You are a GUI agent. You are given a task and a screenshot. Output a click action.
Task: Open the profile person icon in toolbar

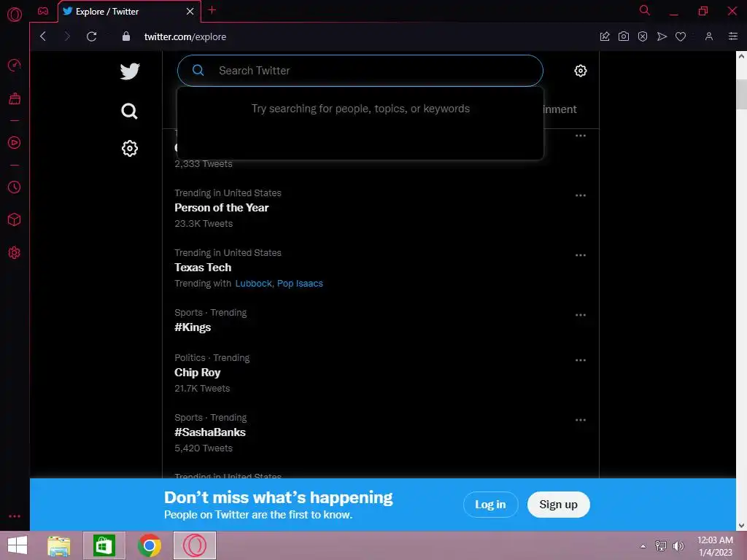(709, 36)
